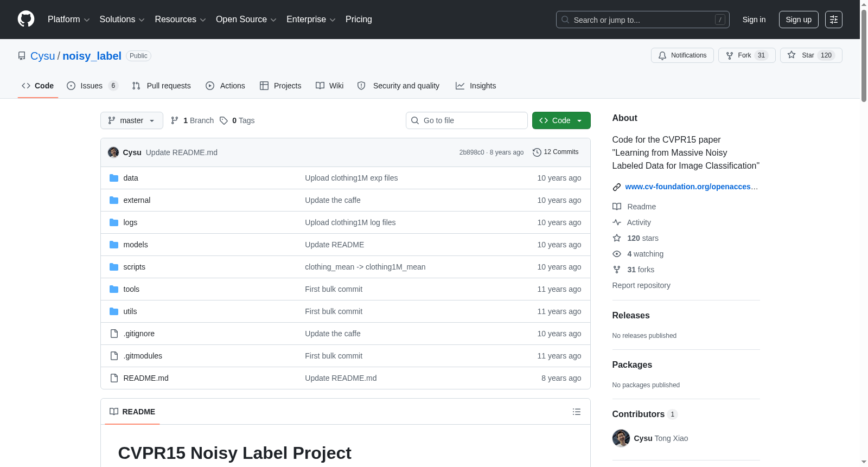The width and height of the screenshot is (868, 467).
Task: Click the eye icon beside 4 watching
Action: [617, 254]
